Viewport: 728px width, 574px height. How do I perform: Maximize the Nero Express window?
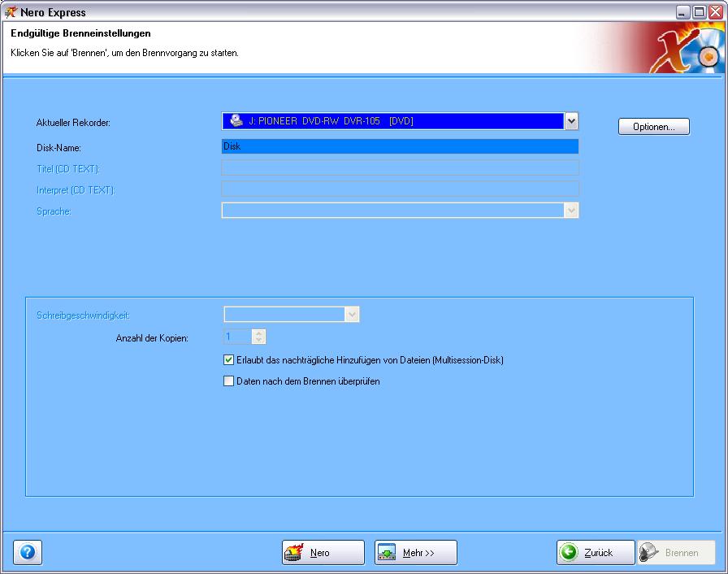click(699, 12)
